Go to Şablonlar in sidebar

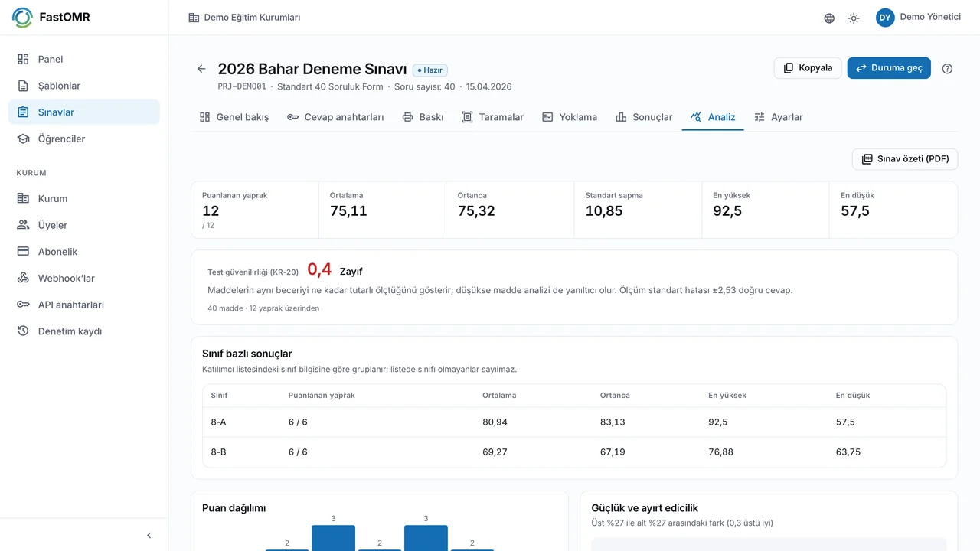click(84, 86)
